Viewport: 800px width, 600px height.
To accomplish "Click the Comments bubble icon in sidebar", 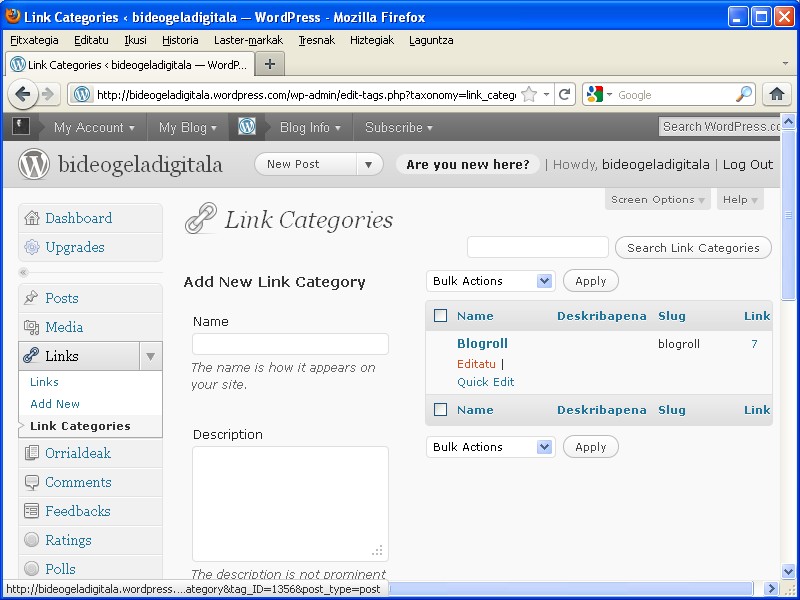I will [x=32, y=482].
